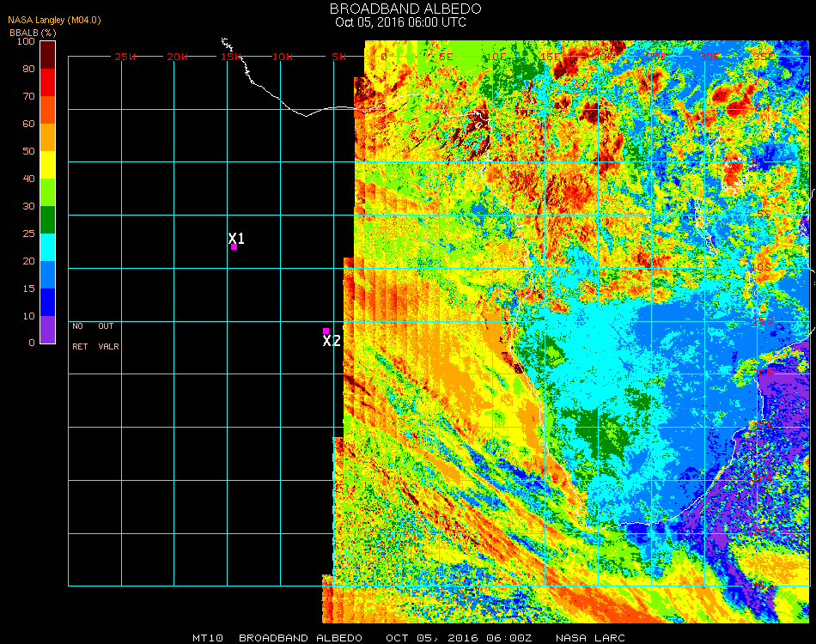816x644 pixels.
Task: Click the '100' colorbar tick label
Action: [x=26, y=41]
